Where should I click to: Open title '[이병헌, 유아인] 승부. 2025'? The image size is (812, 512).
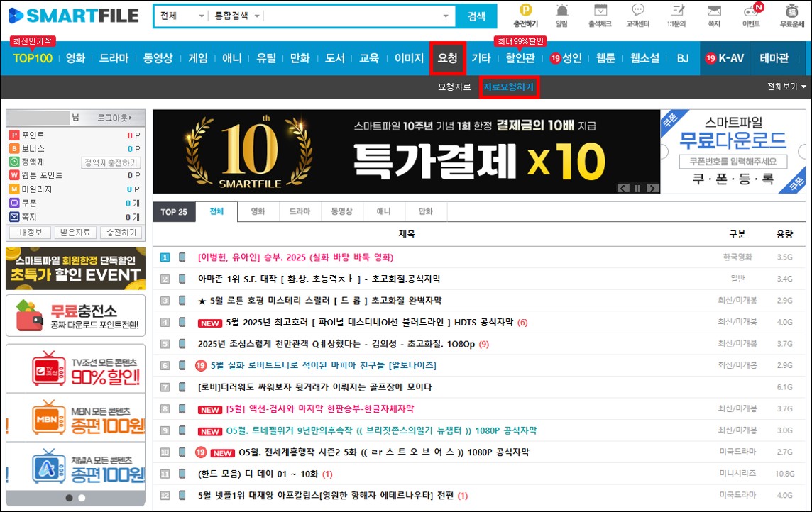(296, 257)
